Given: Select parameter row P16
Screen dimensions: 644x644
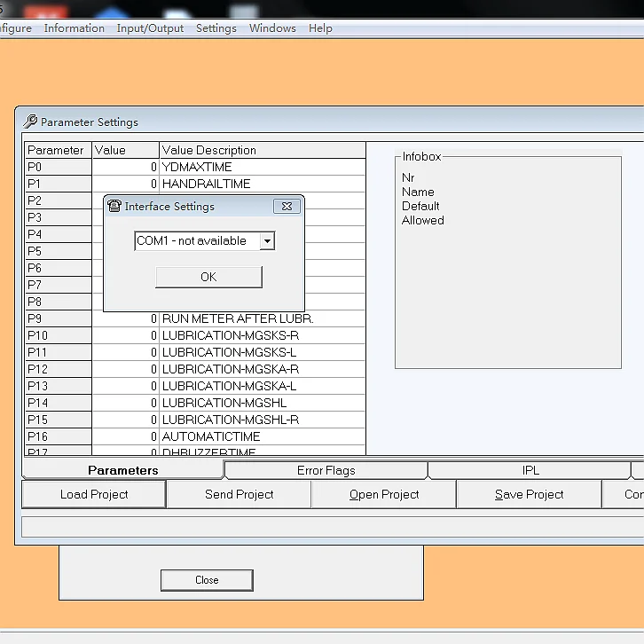Looking at the screenshot, I should [x=58, y=436].
